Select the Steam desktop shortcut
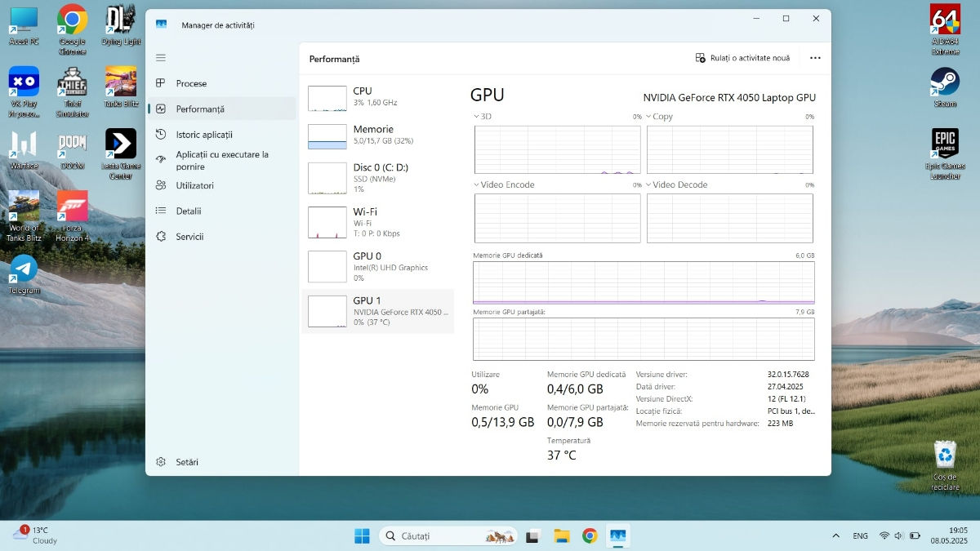The image size is (980, 551). click(x=945, y=87)
